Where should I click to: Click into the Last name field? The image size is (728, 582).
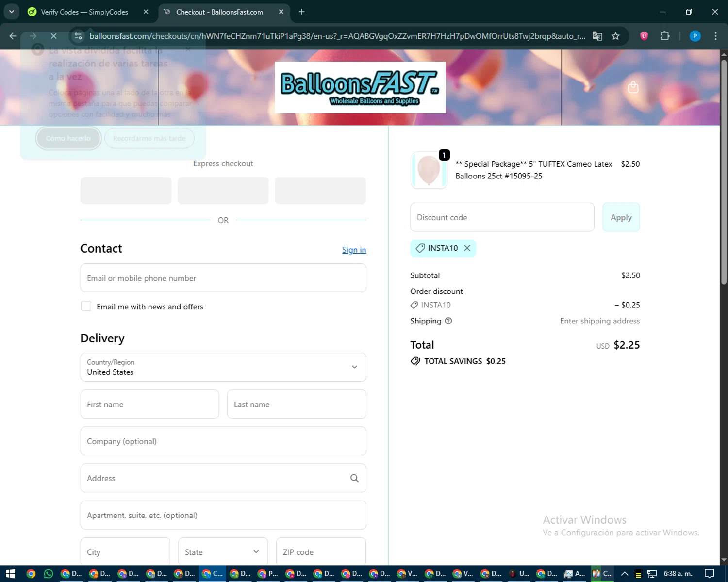point(297,404)
